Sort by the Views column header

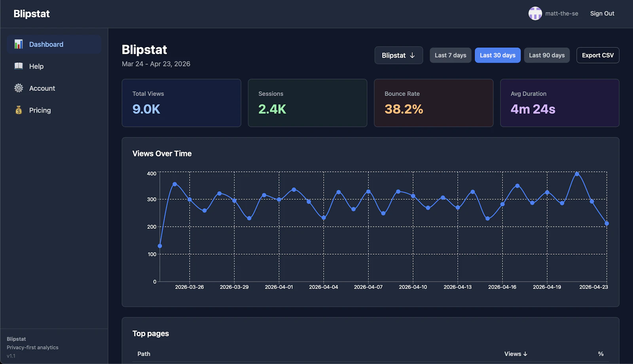click(x=515, y=354)
